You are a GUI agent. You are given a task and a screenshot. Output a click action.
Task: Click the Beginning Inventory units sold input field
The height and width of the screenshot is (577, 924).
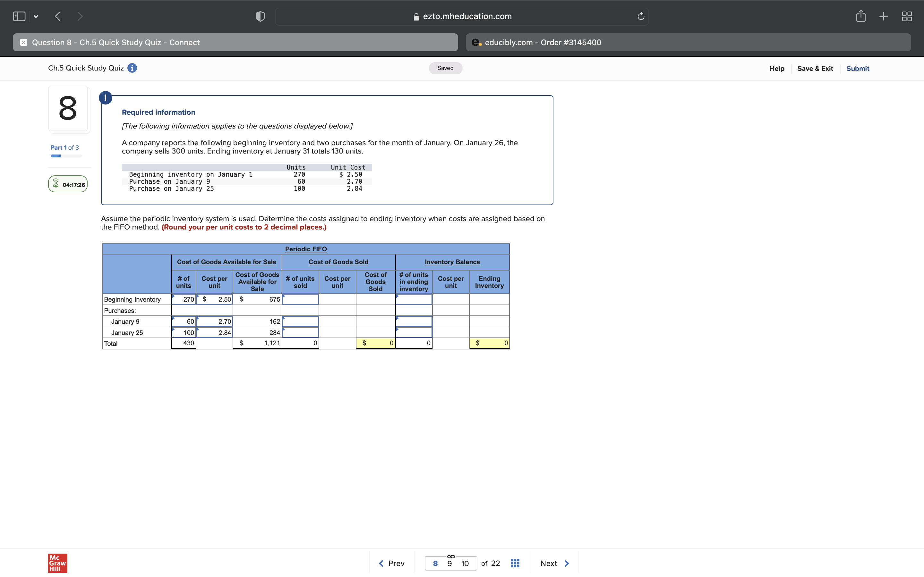(301, 299)
